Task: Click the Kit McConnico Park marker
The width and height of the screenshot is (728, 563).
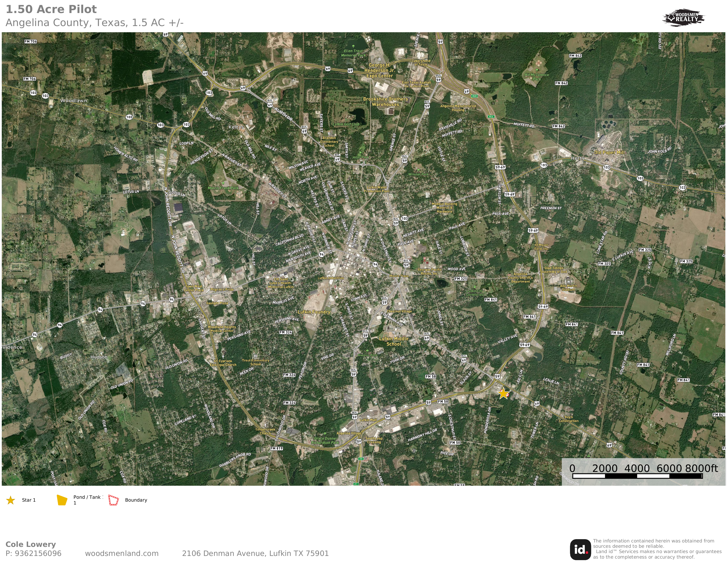Action: pos(537,70)
